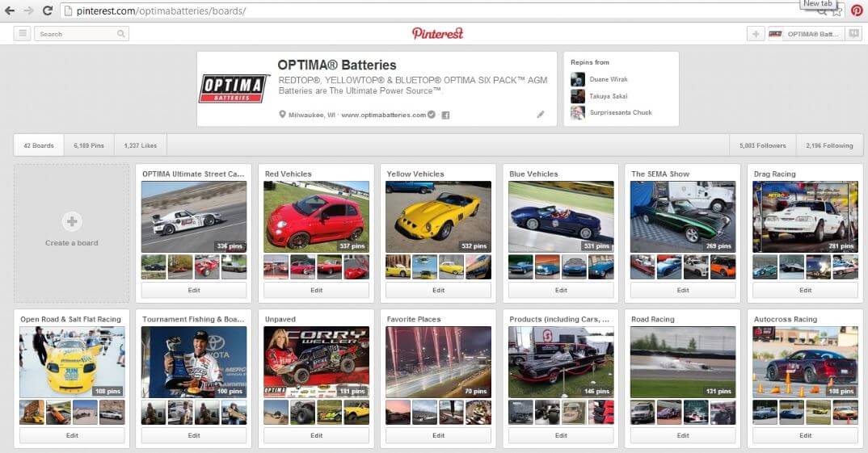The image size is (868, 453).
Task: Open the www.optimabatteries.com link
Action: 384,115
